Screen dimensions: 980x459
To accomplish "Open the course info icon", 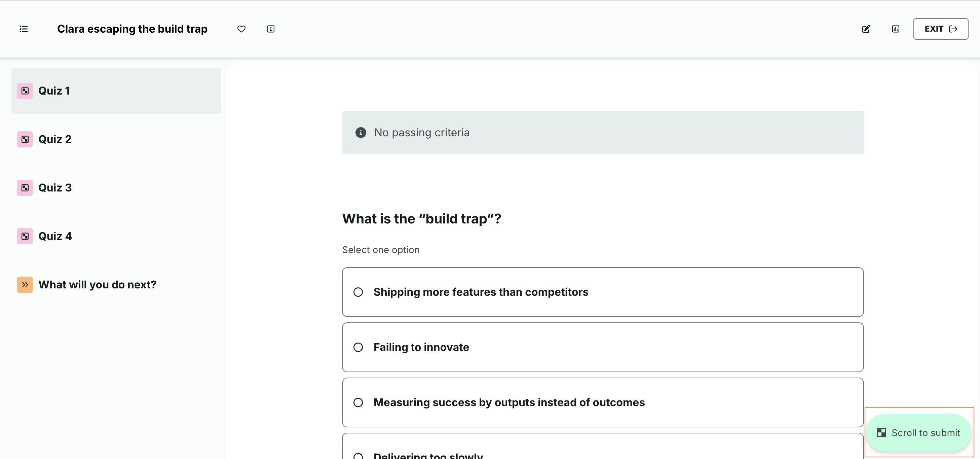I will click(x=270, y=29).
